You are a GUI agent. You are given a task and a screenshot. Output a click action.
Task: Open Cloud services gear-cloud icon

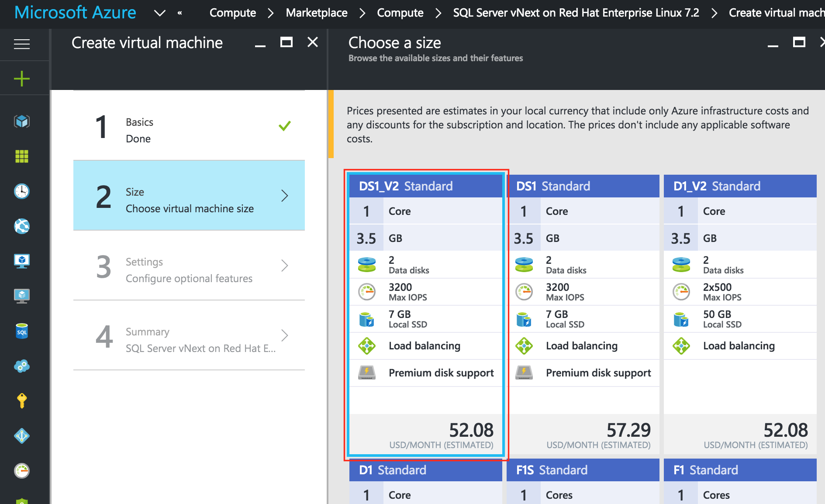click(x=22, y=366)
